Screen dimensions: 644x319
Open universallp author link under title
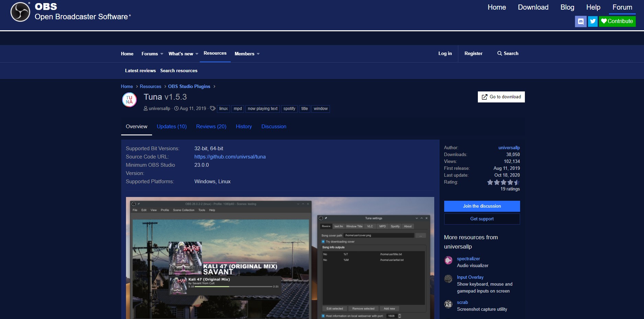(159, 109)
